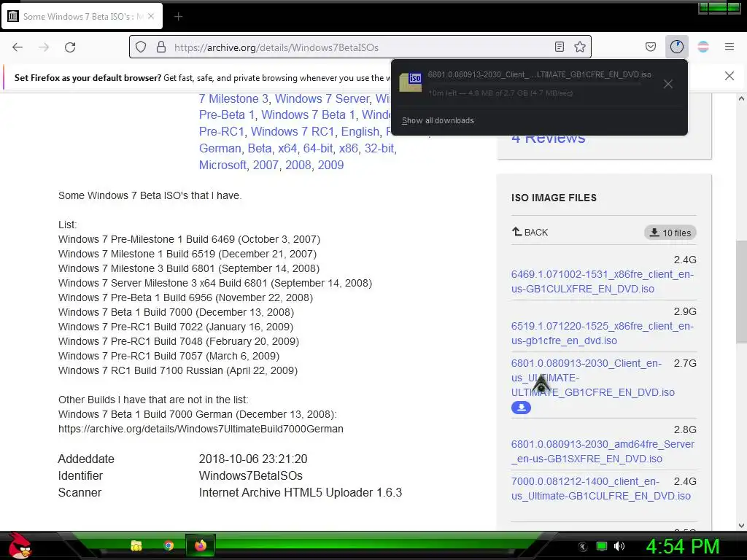Save page to Pocket
The height and width of the screenshot is (560, 747).
[651, 47]
